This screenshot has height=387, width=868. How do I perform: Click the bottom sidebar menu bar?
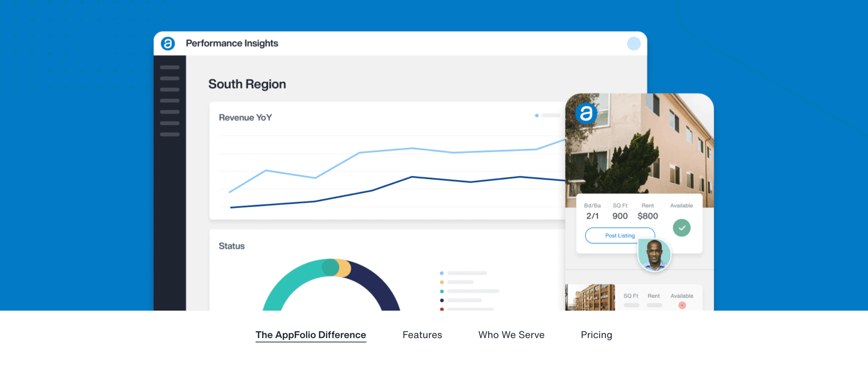(x=170, y=134)
